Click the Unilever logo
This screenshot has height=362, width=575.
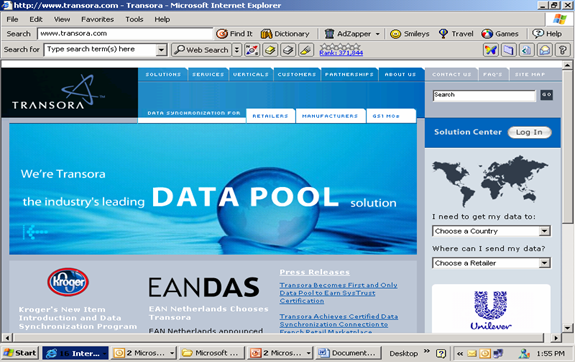(x=491, y=311)
